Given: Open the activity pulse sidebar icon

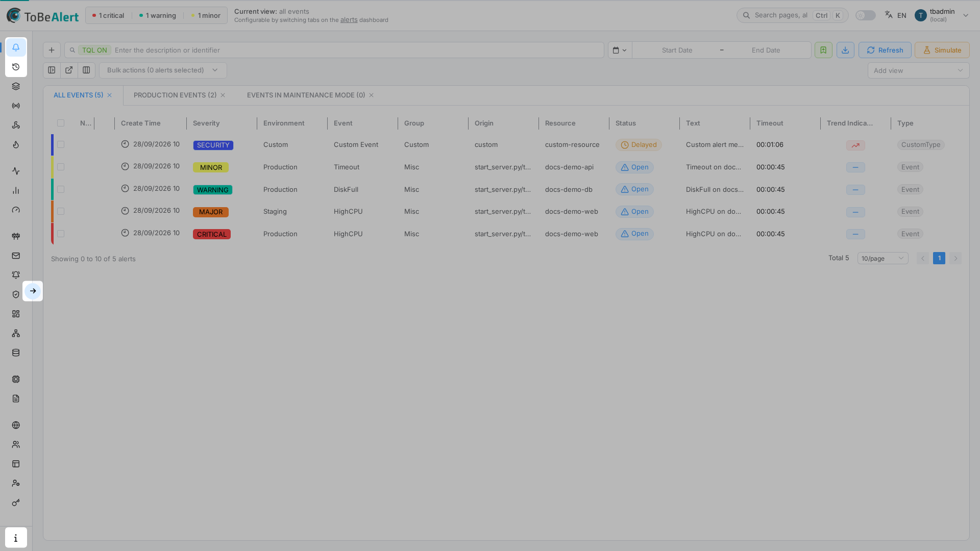Looking at the screenshot, I should pyautogui.click(x=16, y=171).
